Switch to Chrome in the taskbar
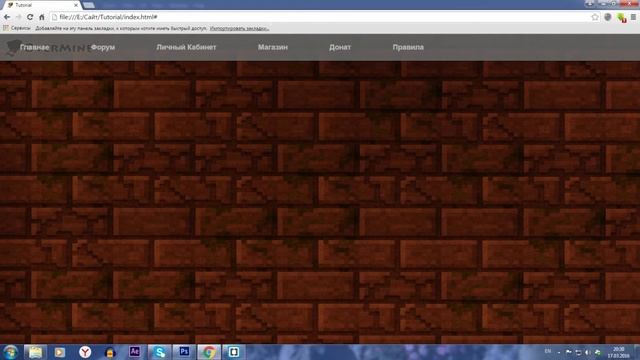The image size is (640, 360). click(209, 352)
